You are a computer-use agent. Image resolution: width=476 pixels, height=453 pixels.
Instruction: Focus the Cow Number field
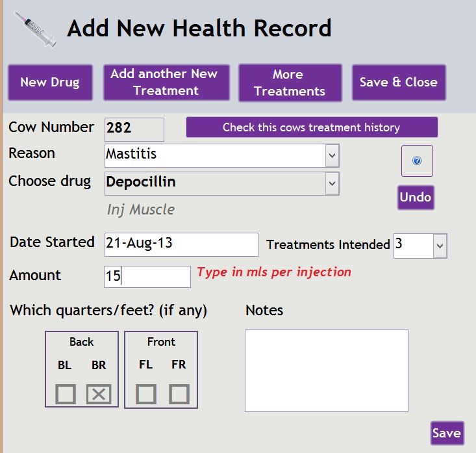pyautogui.click(x=134, y=129)
